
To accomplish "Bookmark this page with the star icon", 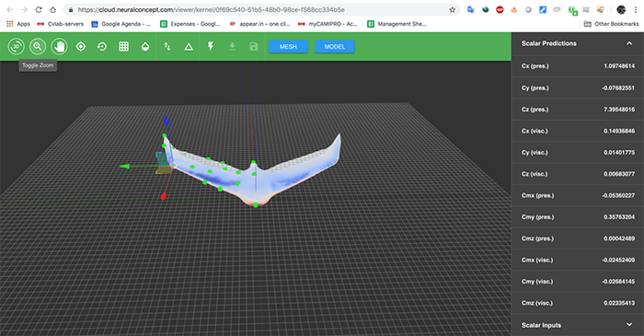I will 453,9.
